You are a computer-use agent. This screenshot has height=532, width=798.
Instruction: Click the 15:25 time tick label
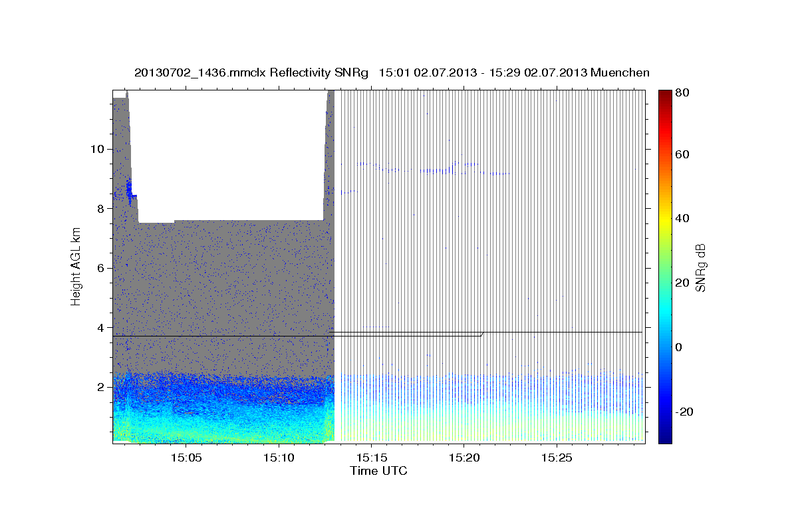click(556, 458)
